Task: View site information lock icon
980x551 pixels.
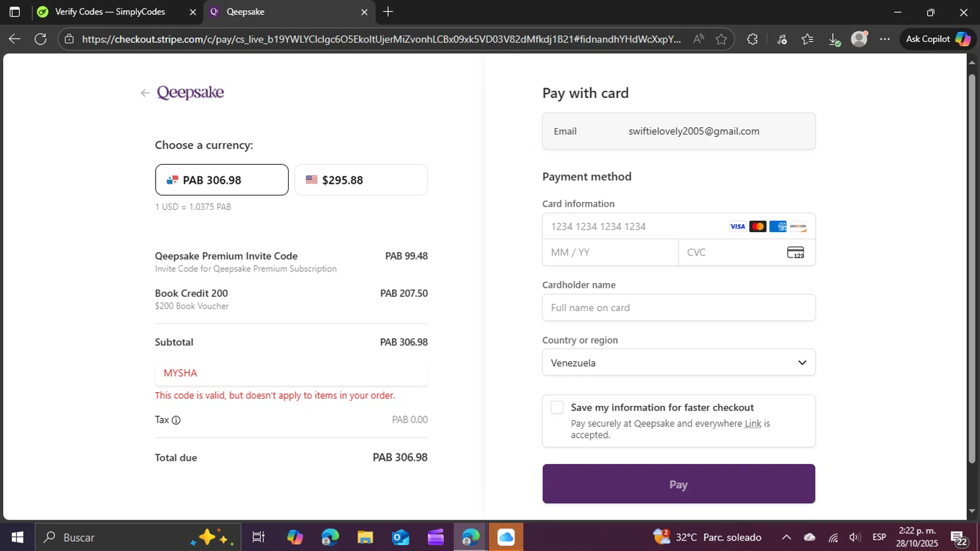Action: (69, 39)
